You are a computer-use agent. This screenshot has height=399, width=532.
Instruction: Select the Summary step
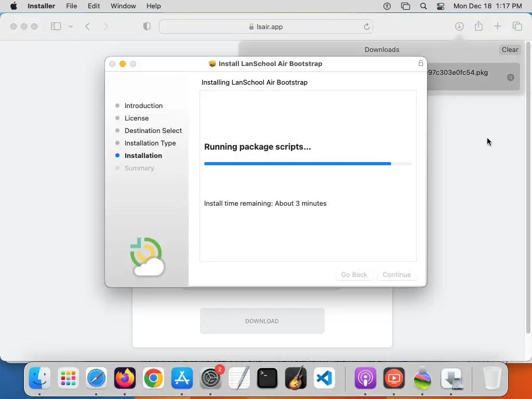tap(139, 168)
